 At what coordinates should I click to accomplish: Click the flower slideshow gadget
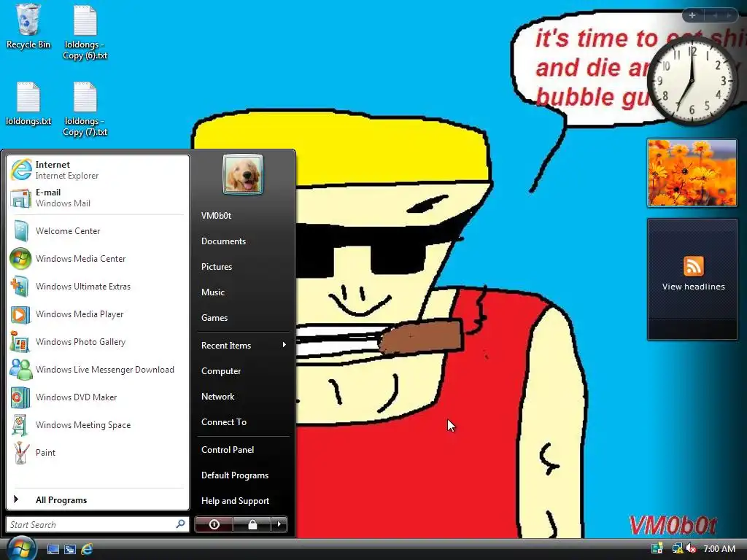click(x=692, y=173)
